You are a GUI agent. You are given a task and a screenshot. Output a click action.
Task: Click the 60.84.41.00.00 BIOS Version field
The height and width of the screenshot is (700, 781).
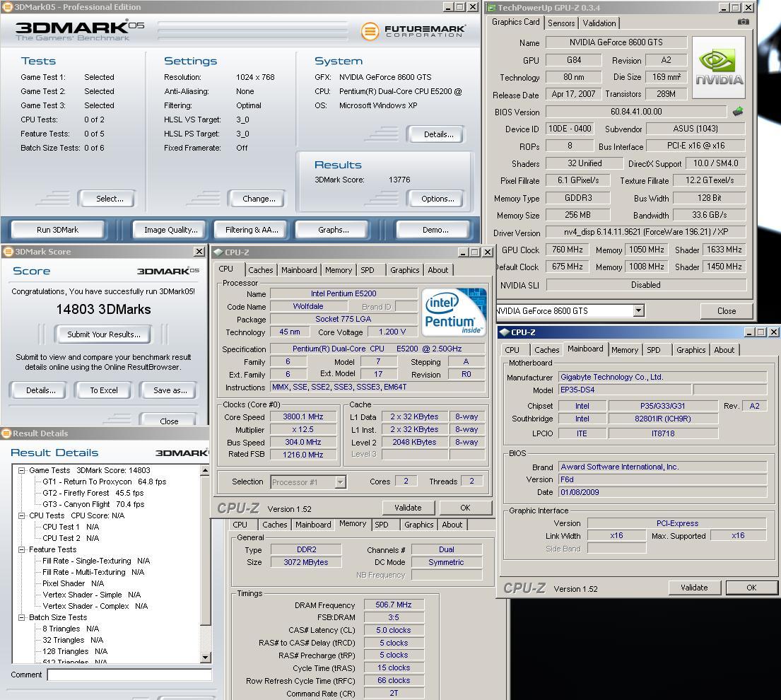[x=636, y=112]
